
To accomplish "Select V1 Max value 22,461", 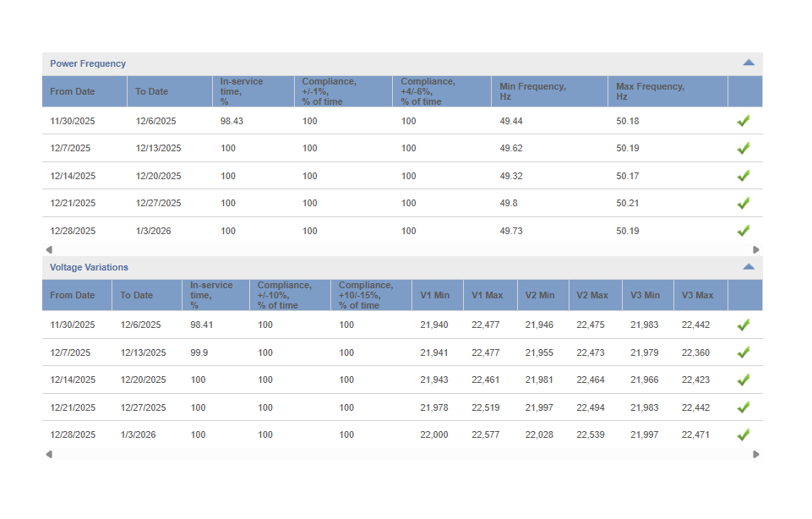I will [x=485, y=380].
